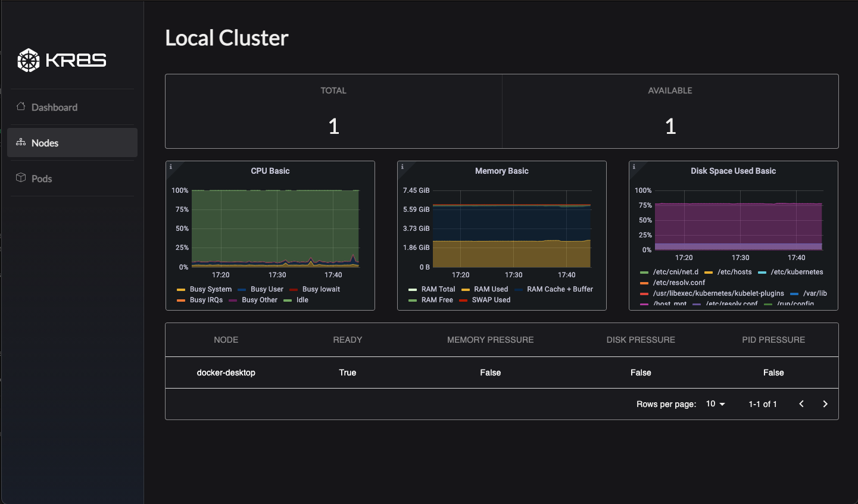Click the docker-desktop node name
858x504 pixels.
point(226,372)
